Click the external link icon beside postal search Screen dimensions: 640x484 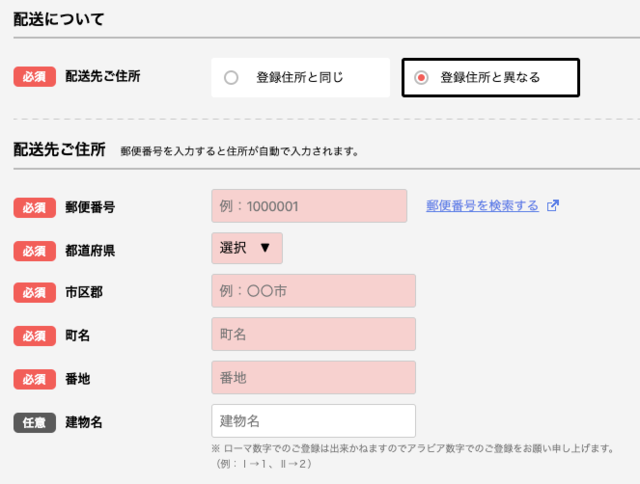pos(553,206)
